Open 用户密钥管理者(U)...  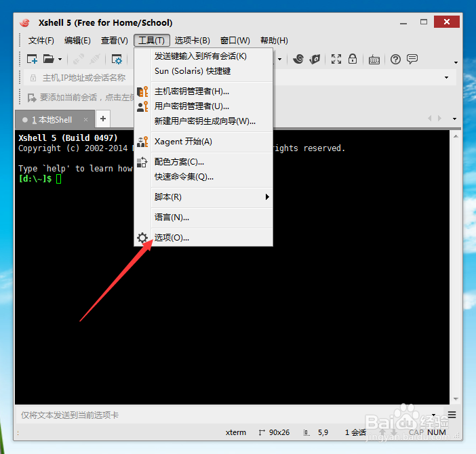203,106
